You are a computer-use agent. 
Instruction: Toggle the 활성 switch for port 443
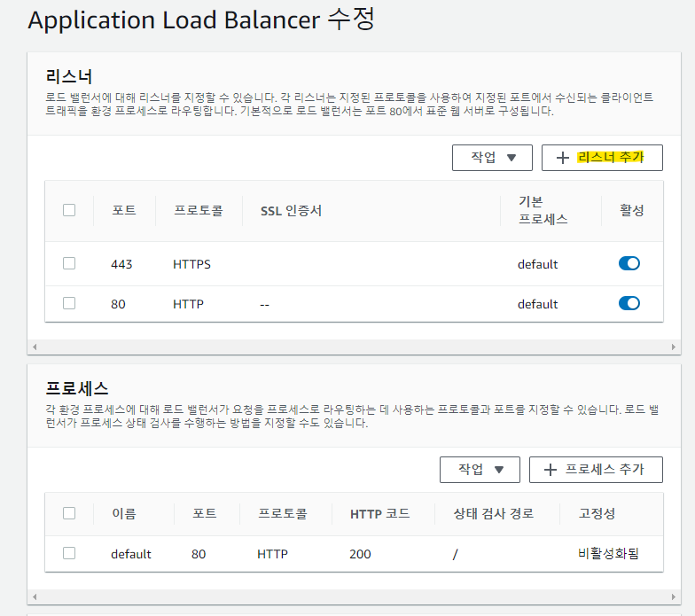click(629, 263)
